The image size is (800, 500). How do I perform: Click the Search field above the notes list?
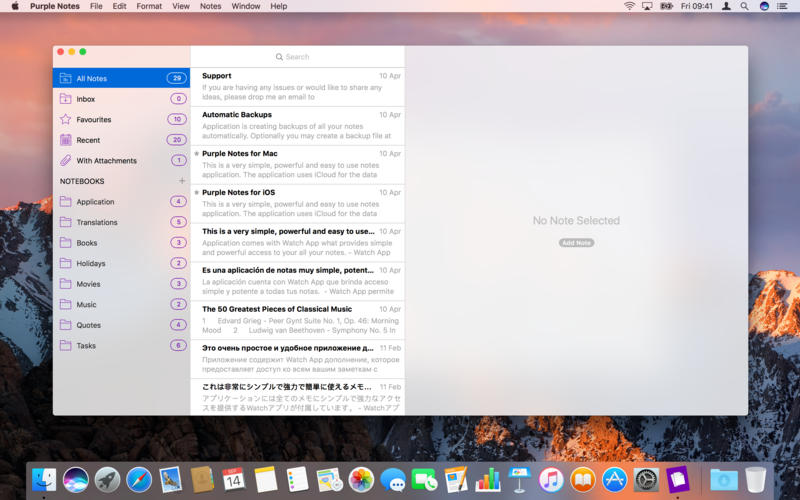tap(297, 57)
